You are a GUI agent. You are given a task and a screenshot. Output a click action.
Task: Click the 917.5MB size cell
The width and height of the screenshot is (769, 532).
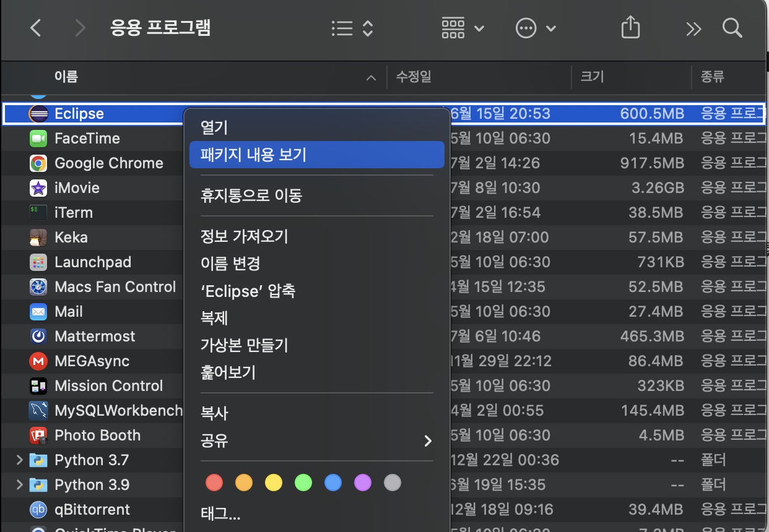[652, 163]
